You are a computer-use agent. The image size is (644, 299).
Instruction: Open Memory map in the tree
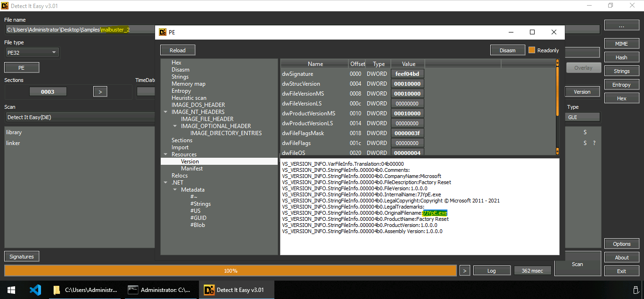click(189, 84)
